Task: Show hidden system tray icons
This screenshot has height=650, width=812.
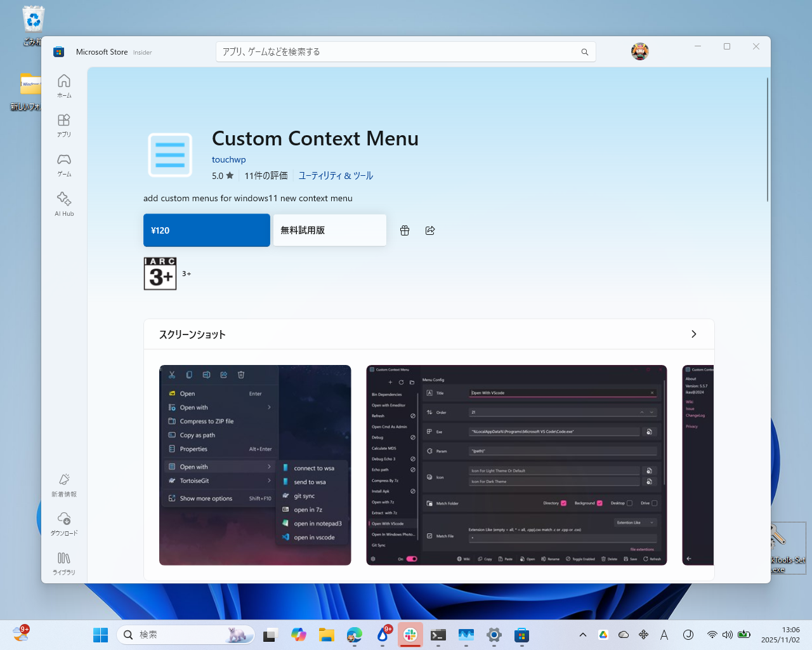Action: (x=583, y=635)
